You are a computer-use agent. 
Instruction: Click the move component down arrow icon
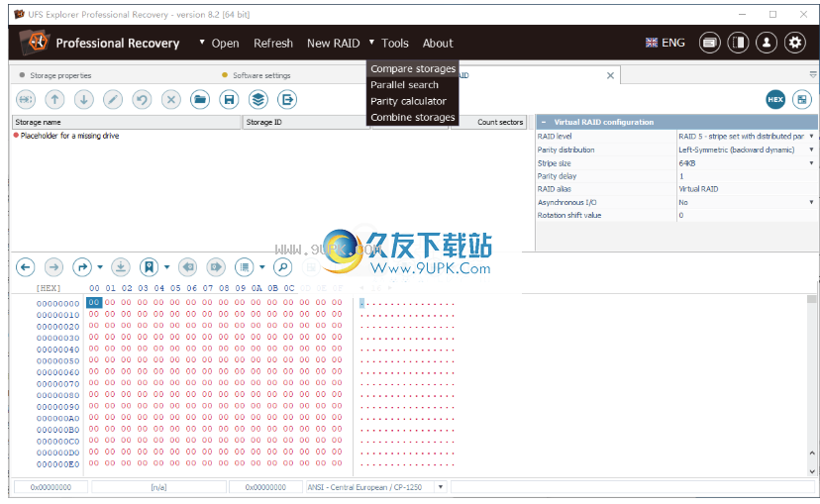coord(83,99)
